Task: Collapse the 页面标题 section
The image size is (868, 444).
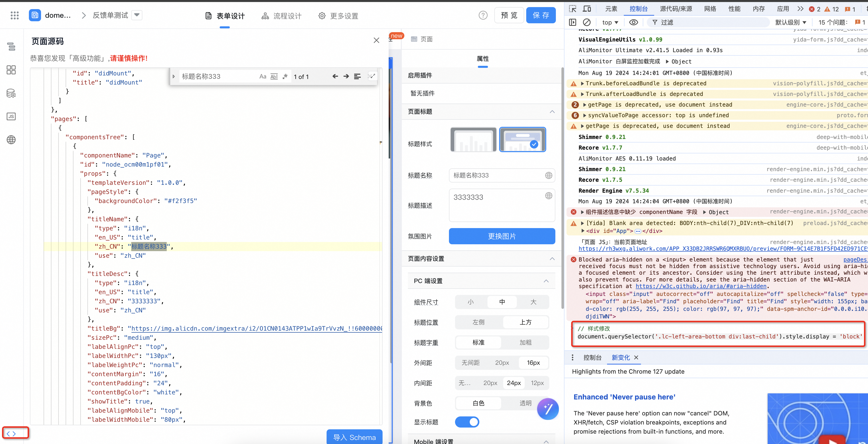Action: (x=552, y=112)
